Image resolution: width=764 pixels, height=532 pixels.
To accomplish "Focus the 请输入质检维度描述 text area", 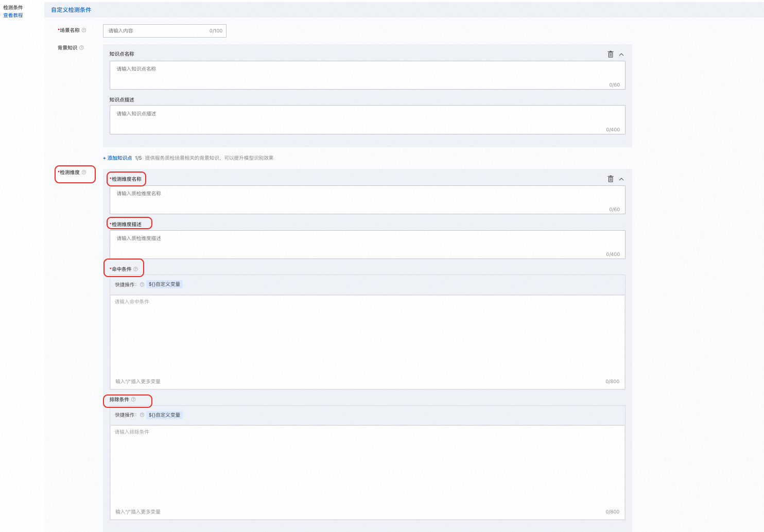I will pyautogui.click(x=368, y=245).
